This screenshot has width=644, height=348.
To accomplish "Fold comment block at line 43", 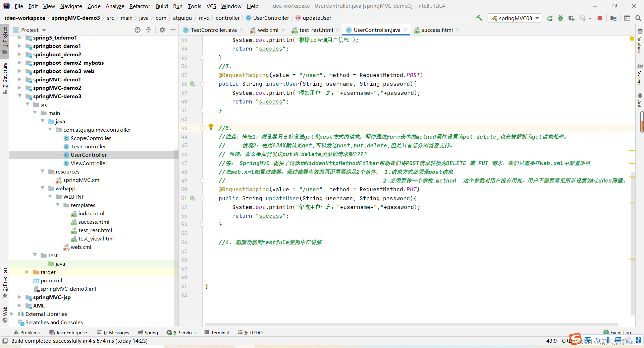I will pyautogui.click(x=202, y=128).
